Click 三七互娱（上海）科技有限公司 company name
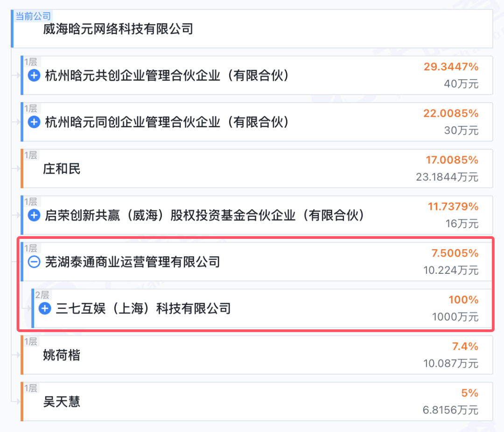 (x=143, y=308)
